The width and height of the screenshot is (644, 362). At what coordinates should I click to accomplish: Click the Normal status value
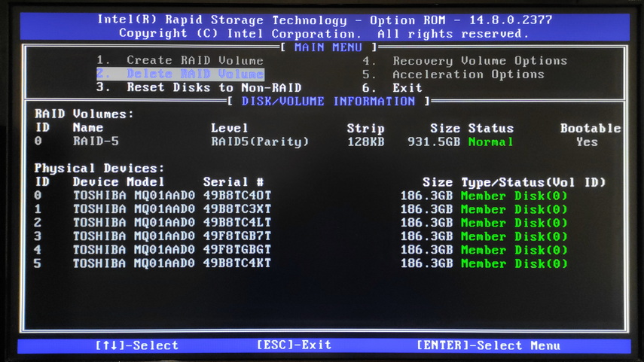pyautogui.click(x=491, y=142)
